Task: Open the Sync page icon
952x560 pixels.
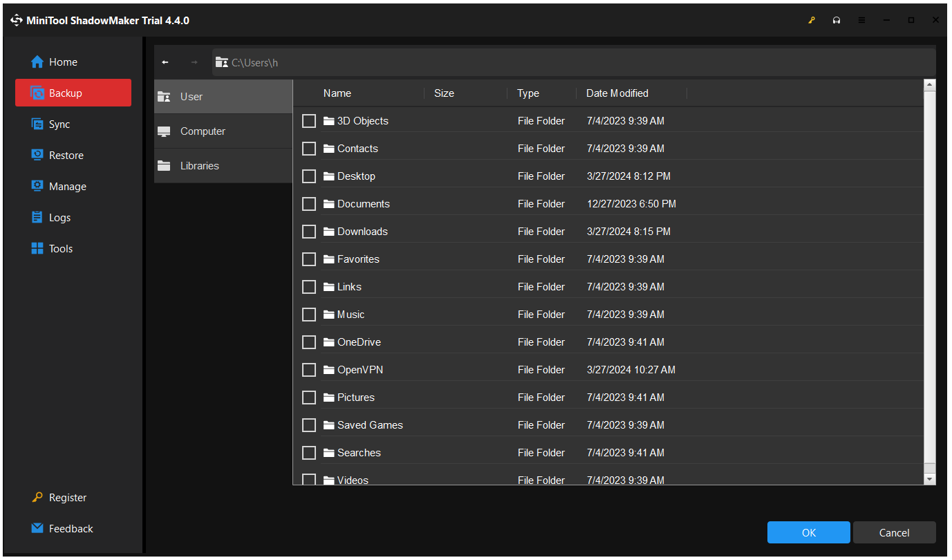Action: [37, 124]
